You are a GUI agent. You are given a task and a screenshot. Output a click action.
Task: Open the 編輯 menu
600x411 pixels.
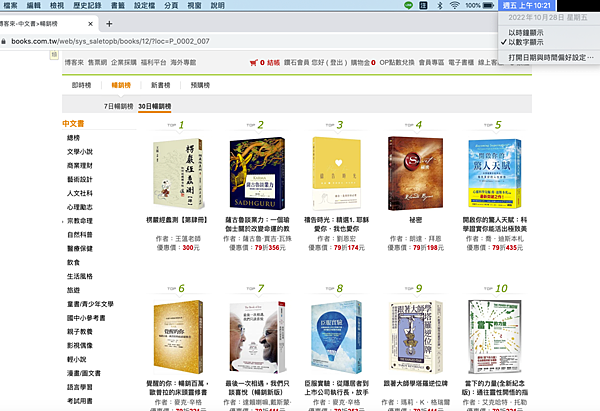pos(34,5)
